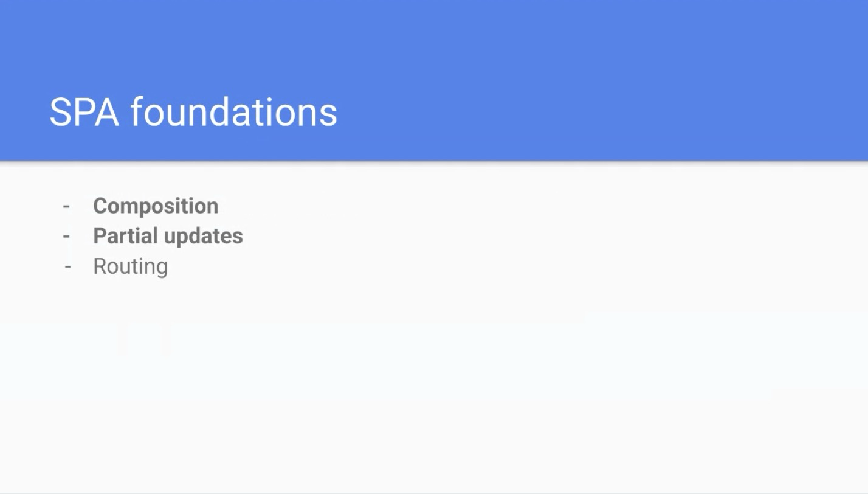Select the bold "Composition" bullet text

[156, 206]
